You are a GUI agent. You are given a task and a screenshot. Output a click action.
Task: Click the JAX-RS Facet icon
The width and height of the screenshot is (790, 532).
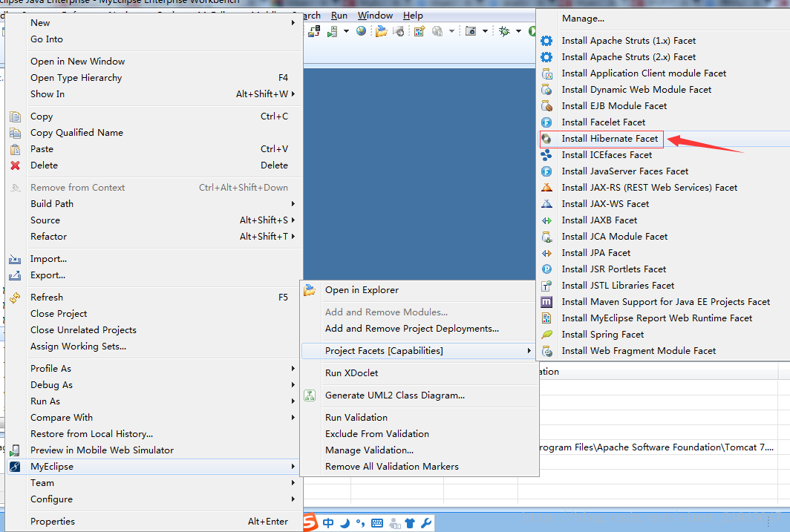point(546,187)
